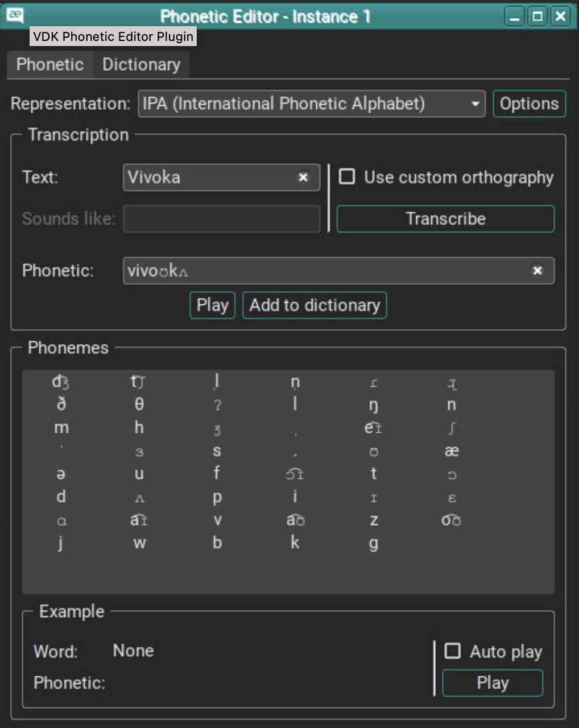This screenshot has height=728, width=579.
Task: Focus the Text field containing Vivoka
Action: (x=221, y=177)
